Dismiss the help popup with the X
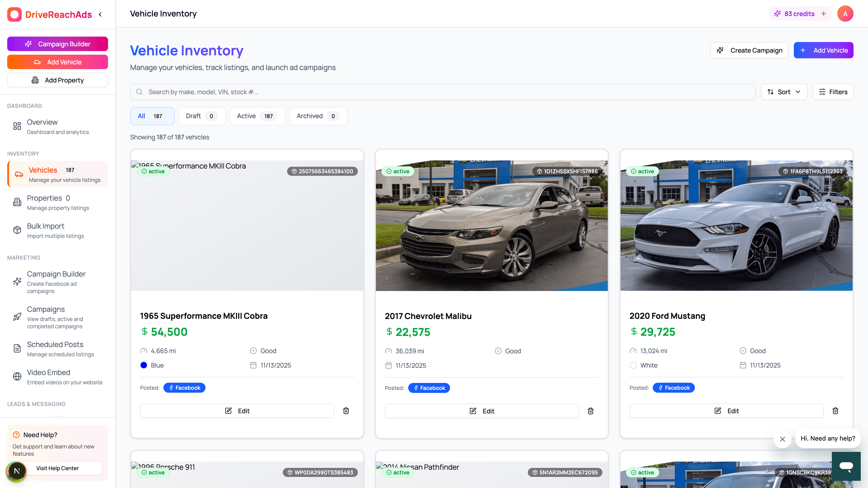Image resolution: width=868 pixels, height=488 pixels. pyautogui.click(x=782, y=439)
